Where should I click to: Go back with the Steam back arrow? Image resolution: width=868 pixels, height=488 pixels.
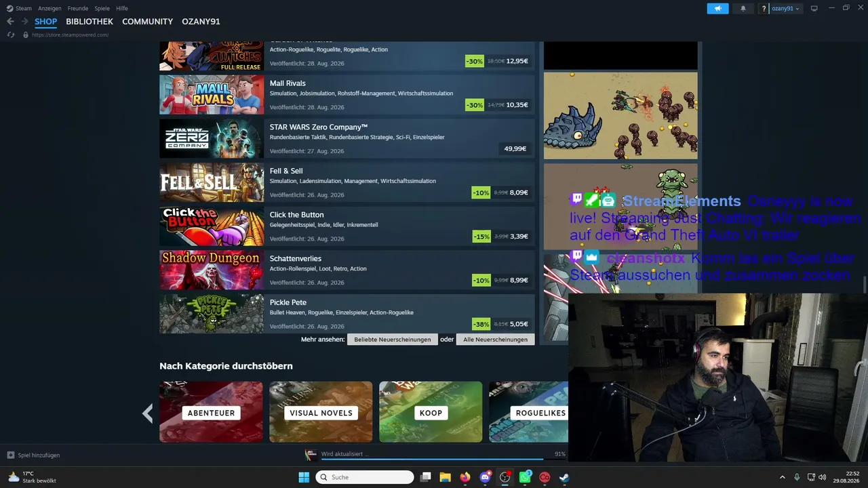click(x=10, y=22)
